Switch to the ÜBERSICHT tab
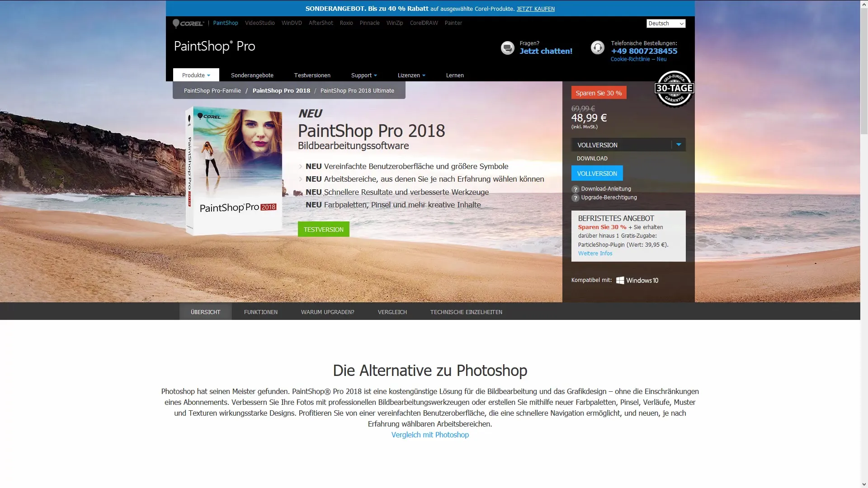The image size is (868, 488). [205, 312]
